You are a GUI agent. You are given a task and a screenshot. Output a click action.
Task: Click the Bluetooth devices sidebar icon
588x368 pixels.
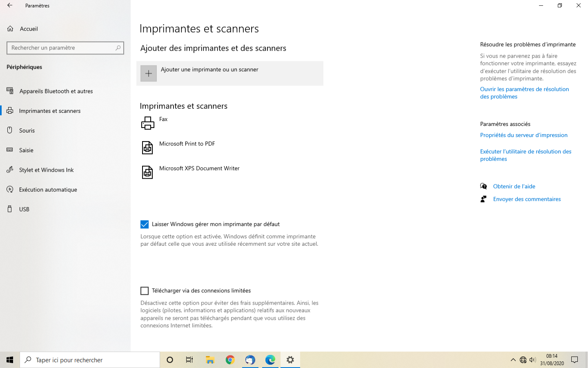(x=10, y=91)
